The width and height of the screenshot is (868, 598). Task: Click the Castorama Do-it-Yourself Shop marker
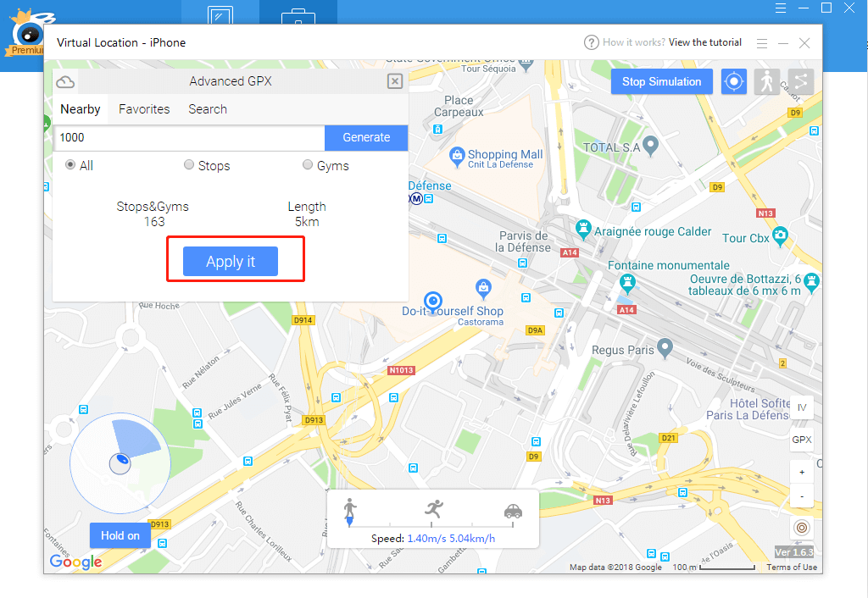[483, 289]
